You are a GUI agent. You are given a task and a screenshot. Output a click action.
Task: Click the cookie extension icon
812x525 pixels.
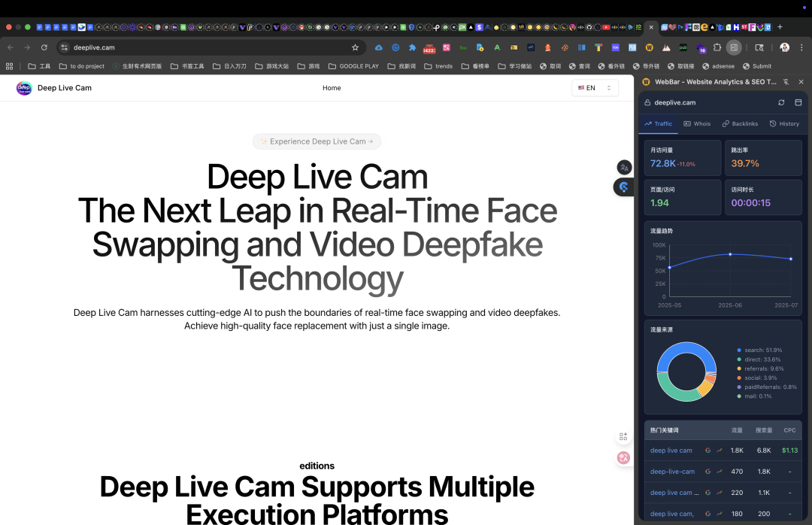(x=565, y=47)
